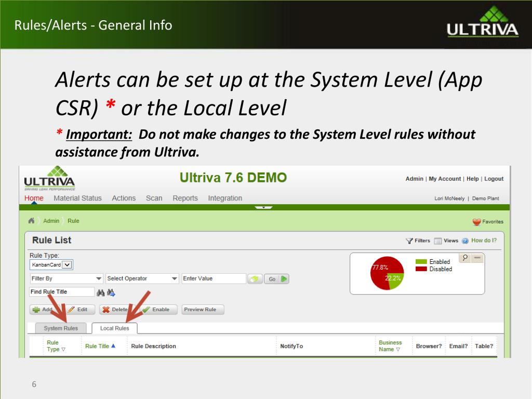The height and width of the screenshot is (399, 532).
Task: Click the Go filter button
Action: point(276,279)
